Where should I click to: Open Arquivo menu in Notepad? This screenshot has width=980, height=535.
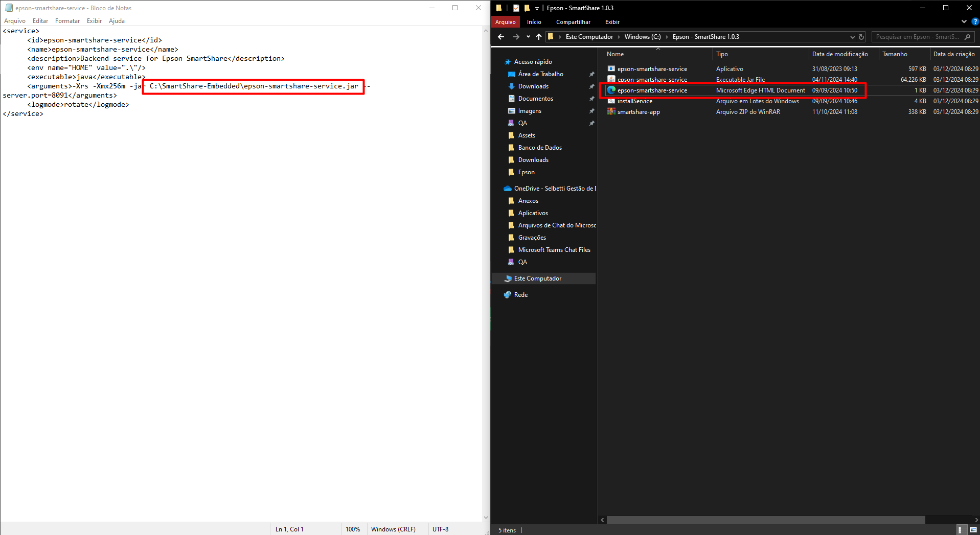(x=15, y=21)
